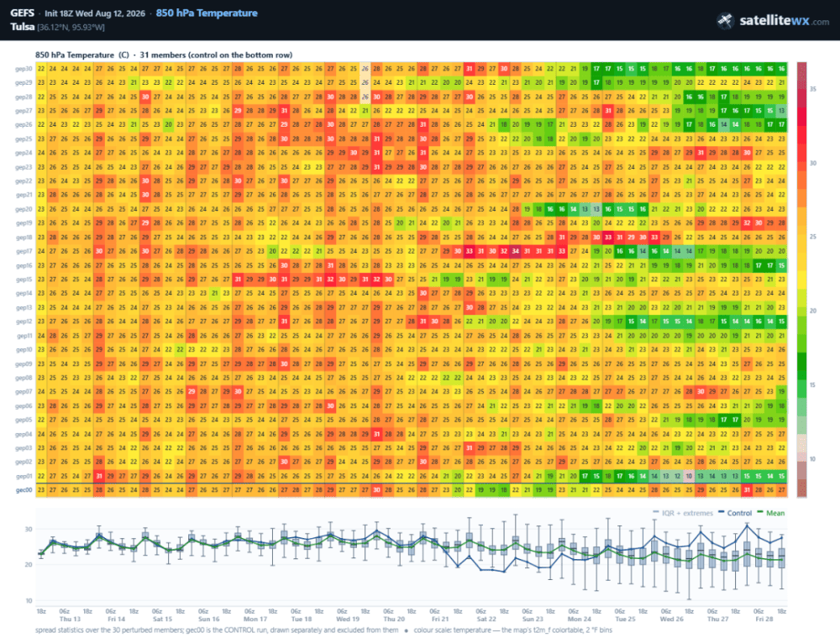Select the gep24 member row label
840x643 pixels.
coord(24,153)
